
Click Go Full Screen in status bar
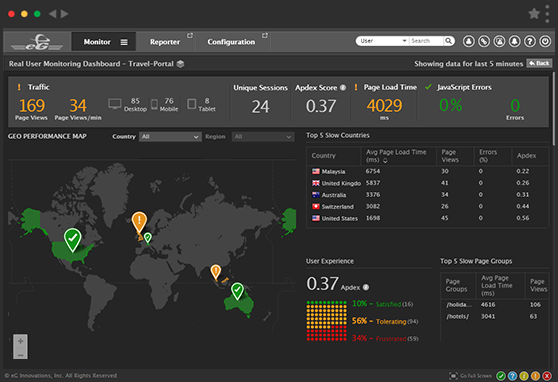(x=470, y=376)
